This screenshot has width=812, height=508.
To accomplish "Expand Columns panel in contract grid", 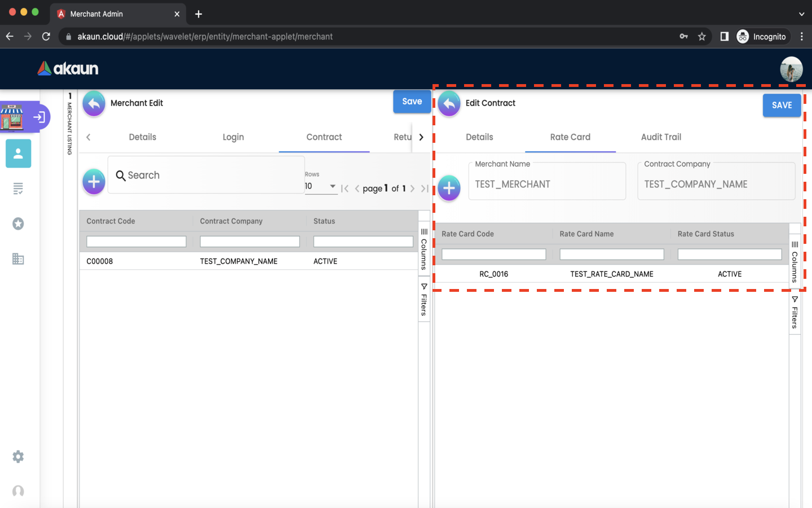I will coord(424,249).
